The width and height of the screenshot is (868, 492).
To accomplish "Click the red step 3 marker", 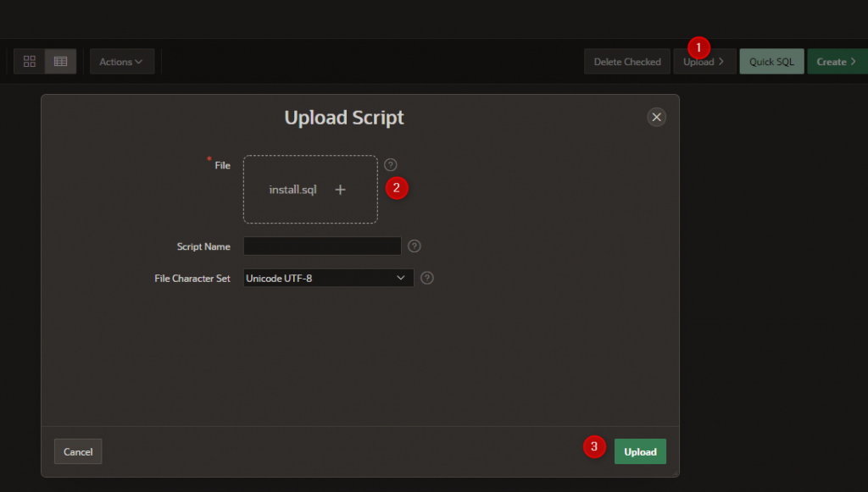I will coord(595,447).
